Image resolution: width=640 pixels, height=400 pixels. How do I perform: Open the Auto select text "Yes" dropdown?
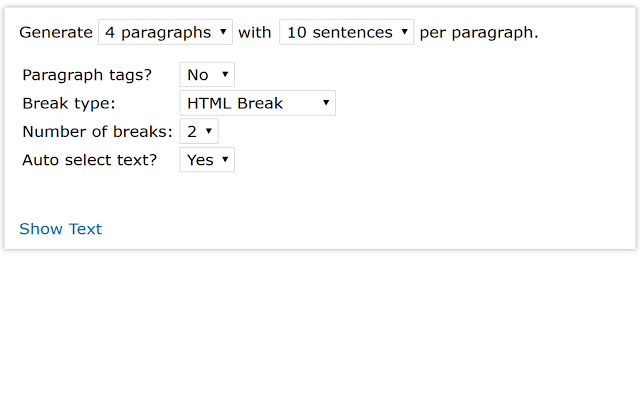(x=207, y=159)
